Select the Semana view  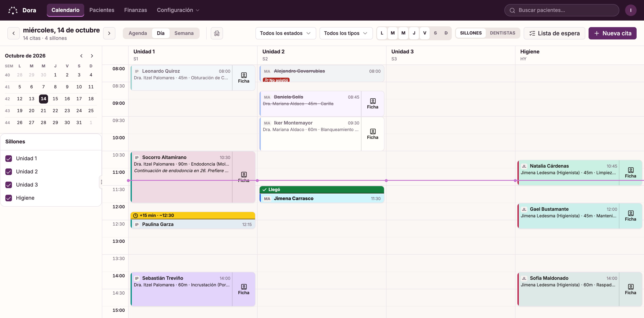[x=184, y=33]
